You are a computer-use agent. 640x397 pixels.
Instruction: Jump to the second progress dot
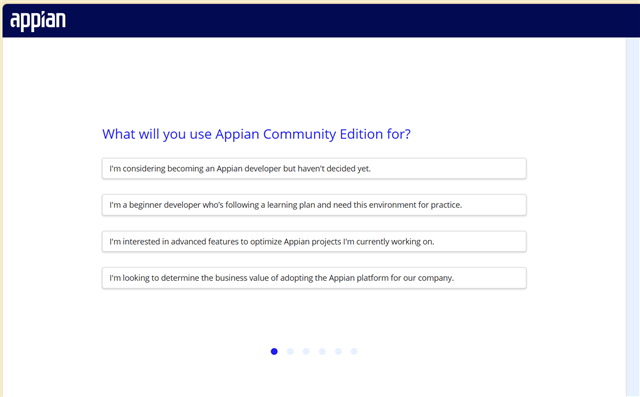(290, 351)
